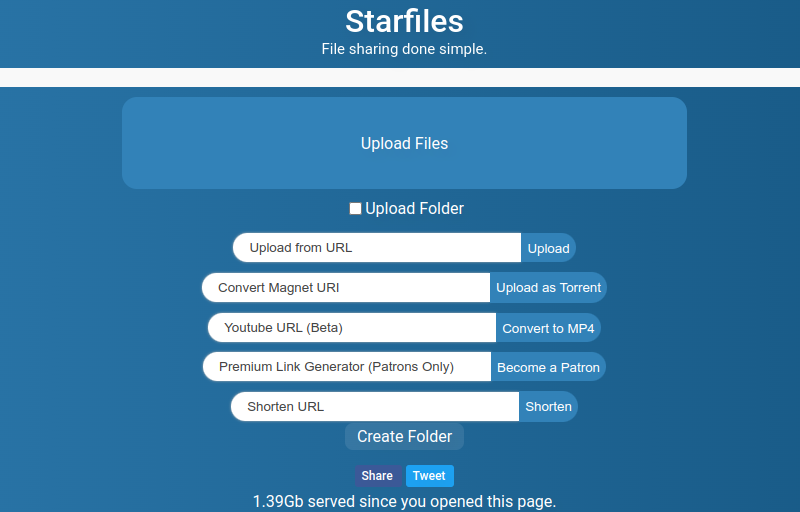This screenshot has height=512, width=800.
Task: Click the '1.39Gb served' statistics text
Action: click(x=404, y=501)
